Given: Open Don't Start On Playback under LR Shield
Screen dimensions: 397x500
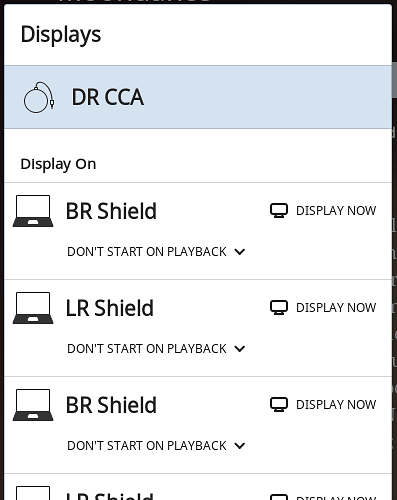Looking at the screenshot, I should click(x=147, y=349).
